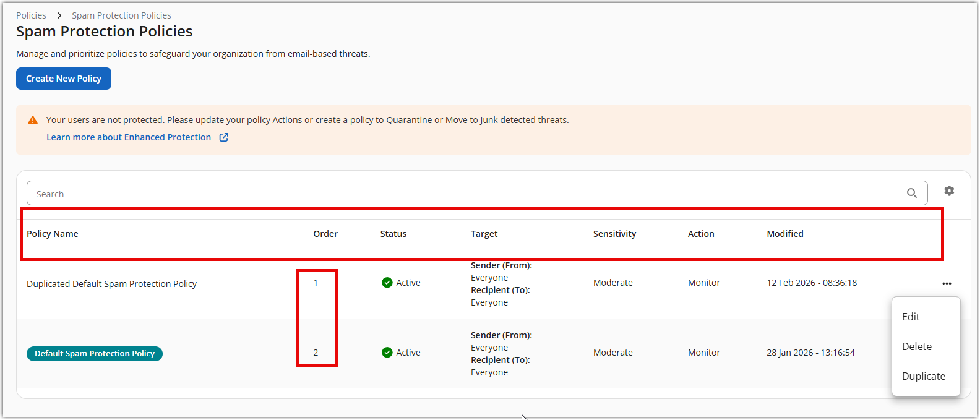Viewport: 980px width, 420px height.
Task: Click the breadcrumb chevron separator
Action: coord(59,15)
